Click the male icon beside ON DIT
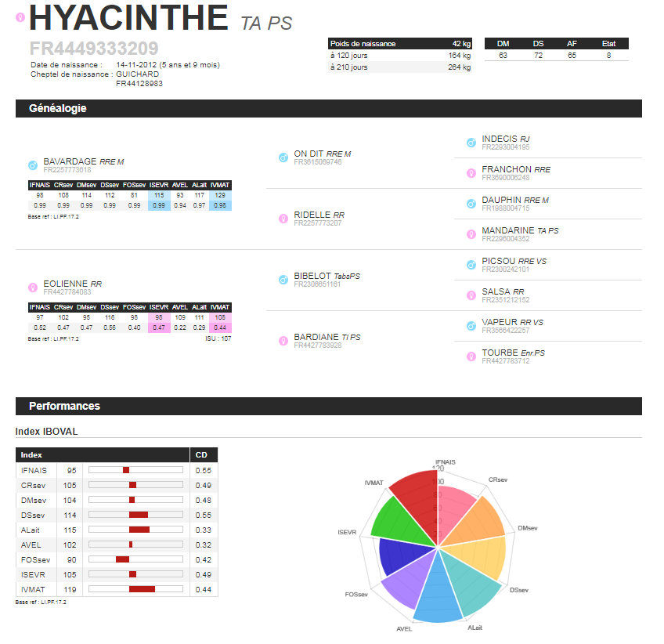 (283, 157)
